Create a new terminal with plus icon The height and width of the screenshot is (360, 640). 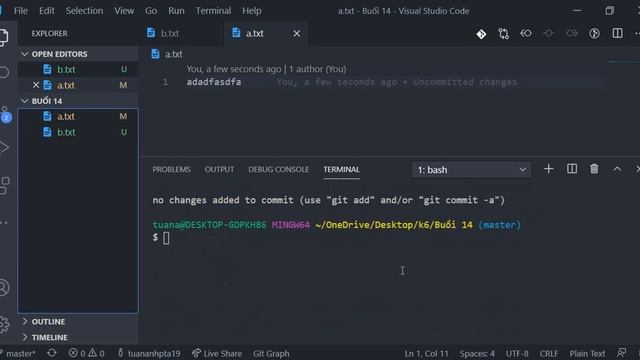point(549,169)
